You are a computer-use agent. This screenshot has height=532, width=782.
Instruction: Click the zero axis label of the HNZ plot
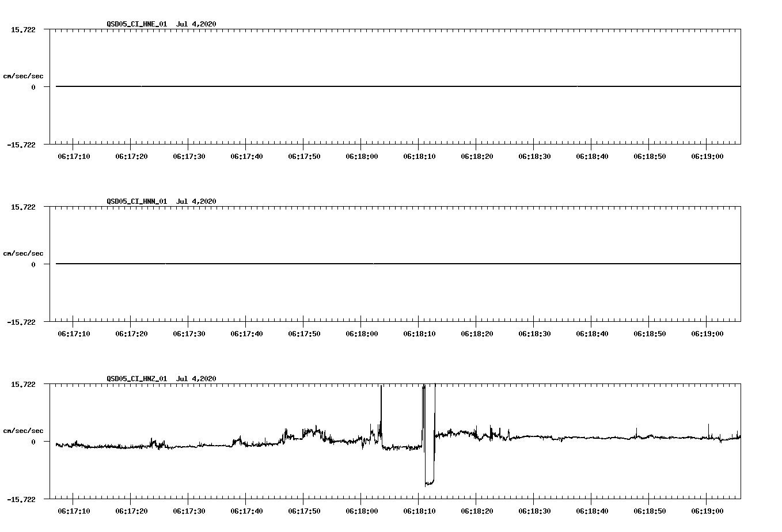(33, 442)
